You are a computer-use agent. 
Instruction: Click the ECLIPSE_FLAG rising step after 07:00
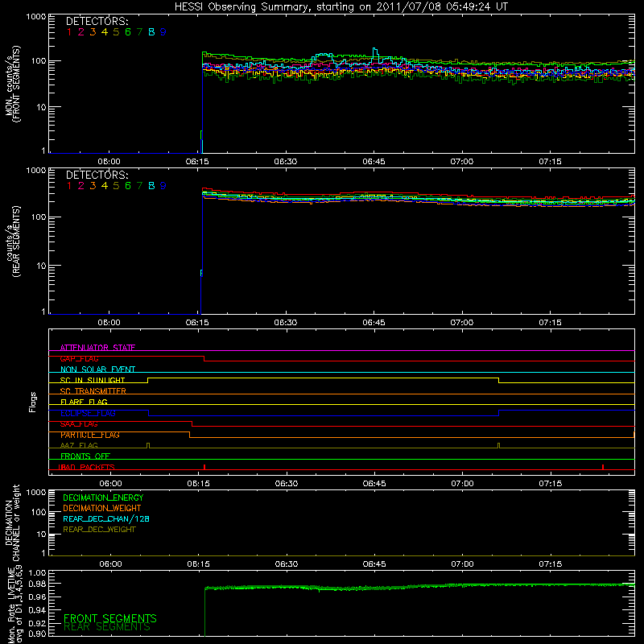tap(498, 413)
